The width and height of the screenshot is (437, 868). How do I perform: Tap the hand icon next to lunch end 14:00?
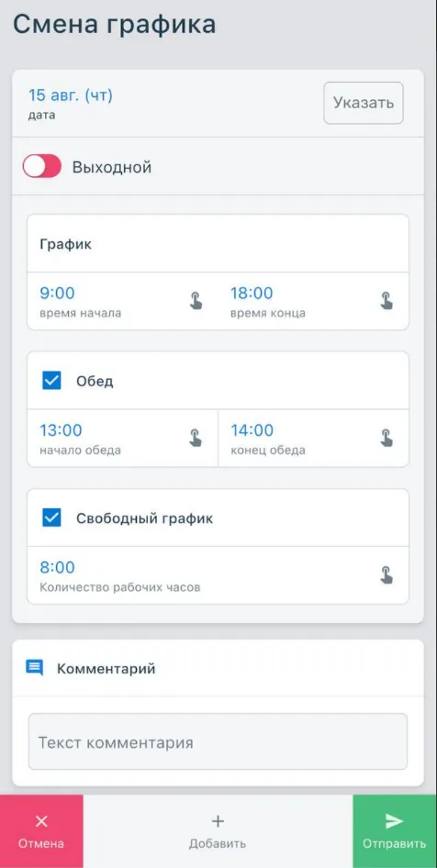pyautogui.click(x=387, y=438)
